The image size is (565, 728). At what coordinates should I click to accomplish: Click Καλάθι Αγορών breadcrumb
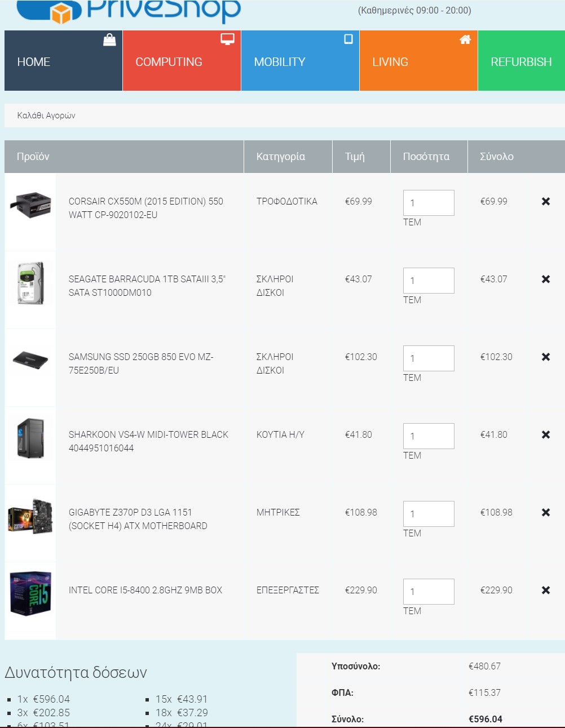(46, 116)
